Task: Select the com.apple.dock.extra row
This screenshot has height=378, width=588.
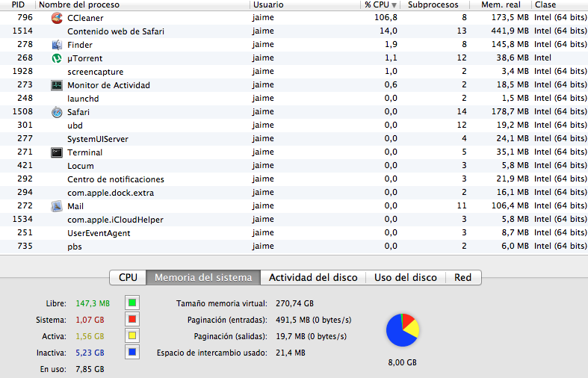Action: pos(294,193)
